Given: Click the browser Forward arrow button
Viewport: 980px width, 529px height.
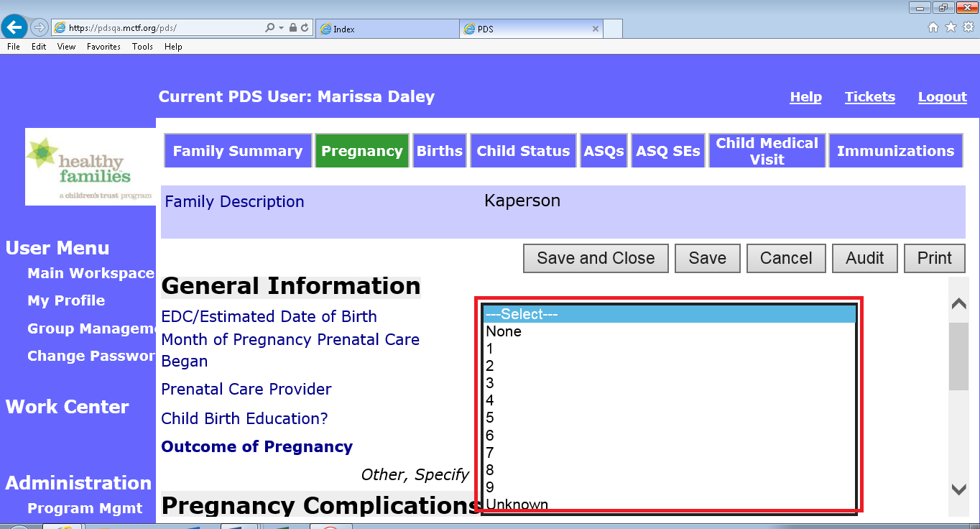Looking at the screenshot, I should pos(40,27).
